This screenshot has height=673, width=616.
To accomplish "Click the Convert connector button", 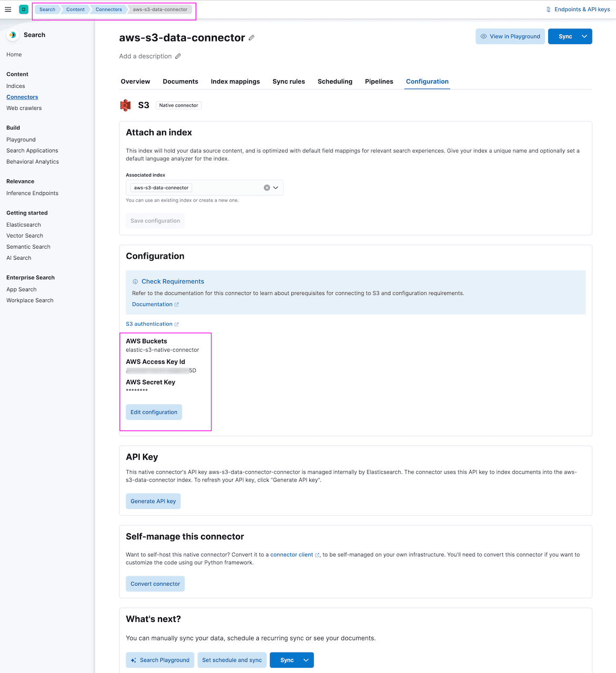I will 155,584.
